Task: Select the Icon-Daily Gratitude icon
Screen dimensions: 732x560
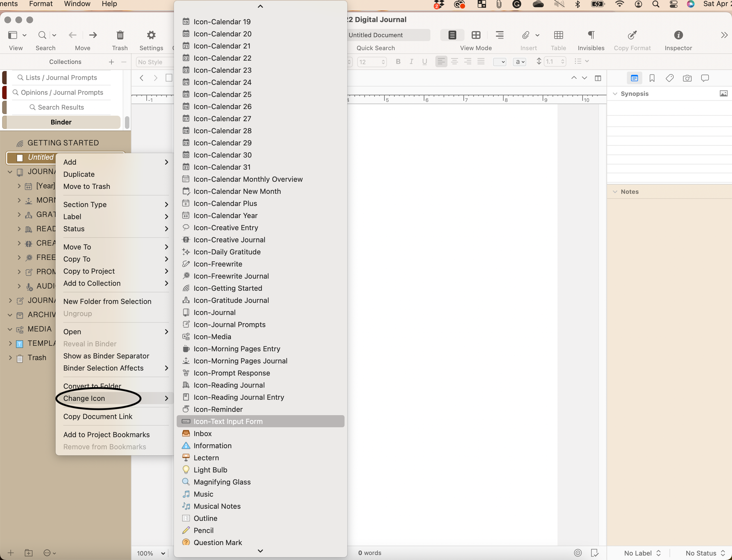Action: [228, 252]
